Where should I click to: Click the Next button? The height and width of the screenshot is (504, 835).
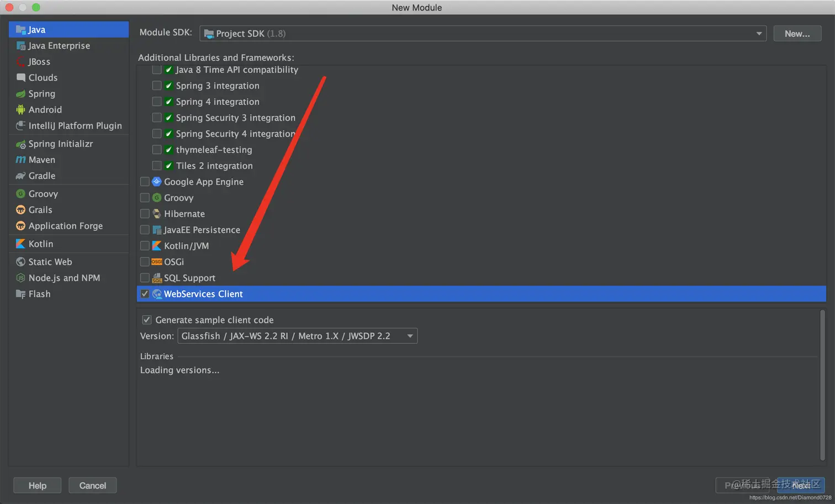pyautogui.click(x=801, y=486)
